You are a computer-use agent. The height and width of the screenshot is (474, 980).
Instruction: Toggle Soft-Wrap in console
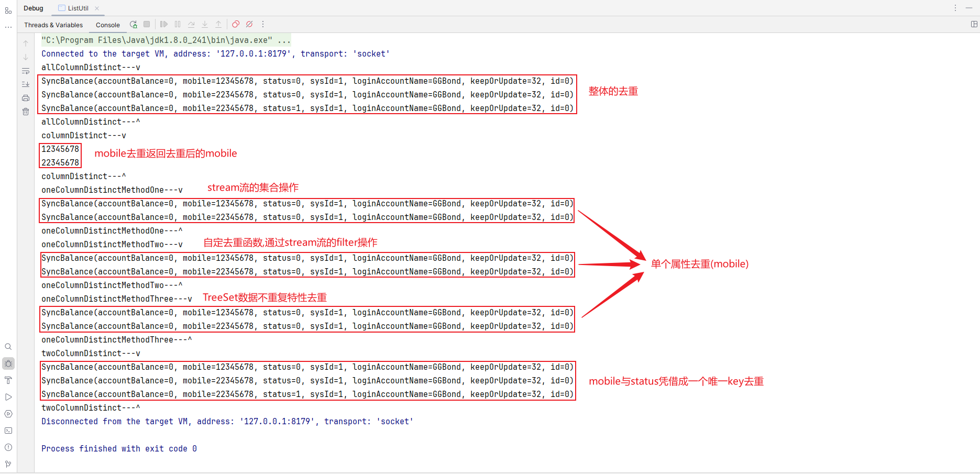tap(26, 71)
